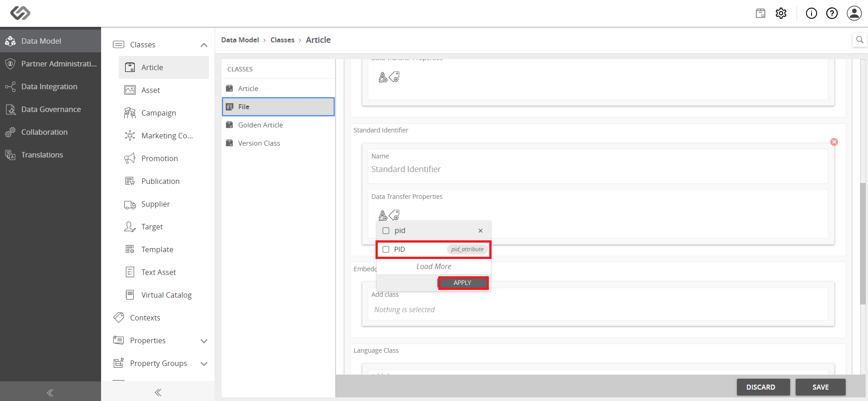Open Collaboration section
Screen dimensions: 868x401
click(51, 132)
